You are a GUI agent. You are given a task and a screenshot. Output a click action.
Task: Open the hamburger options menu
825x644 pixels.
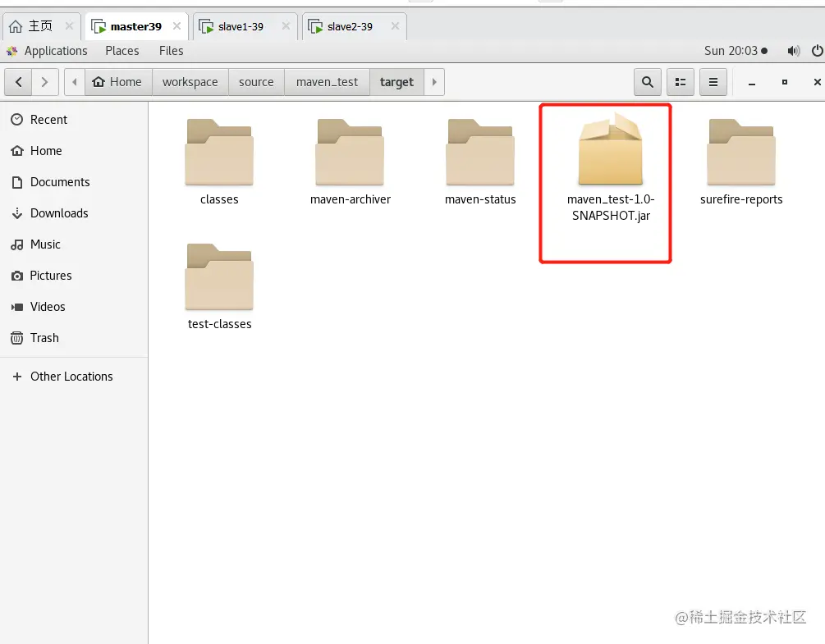coord(713,82)
